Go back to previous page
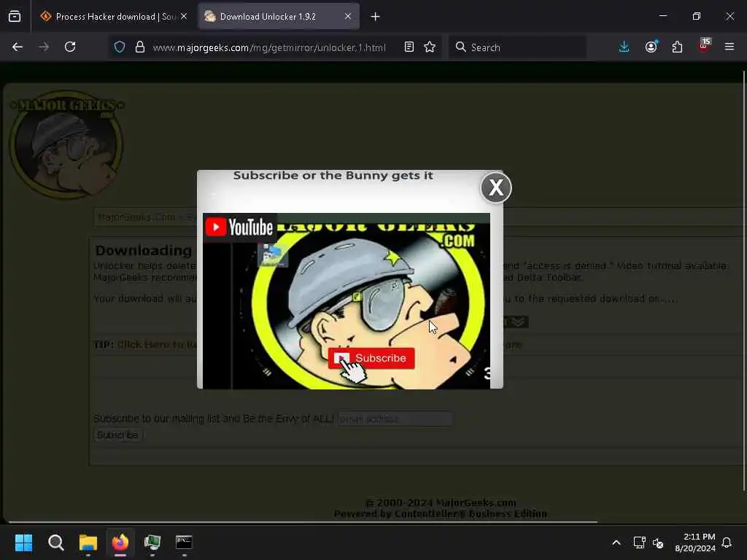747x560 pixels. coord(18,47)
